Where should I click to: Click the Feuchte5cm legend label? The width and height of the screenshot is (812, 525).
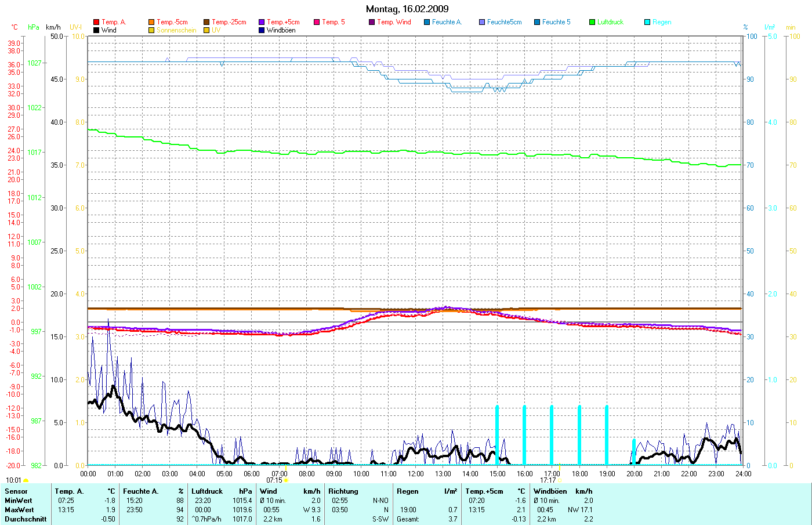click(504, 22)
